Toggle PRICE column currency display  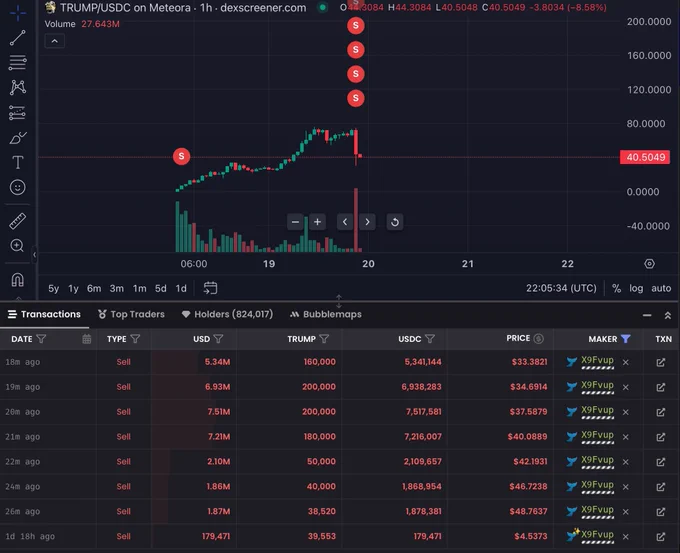click(x=538, y=339)
